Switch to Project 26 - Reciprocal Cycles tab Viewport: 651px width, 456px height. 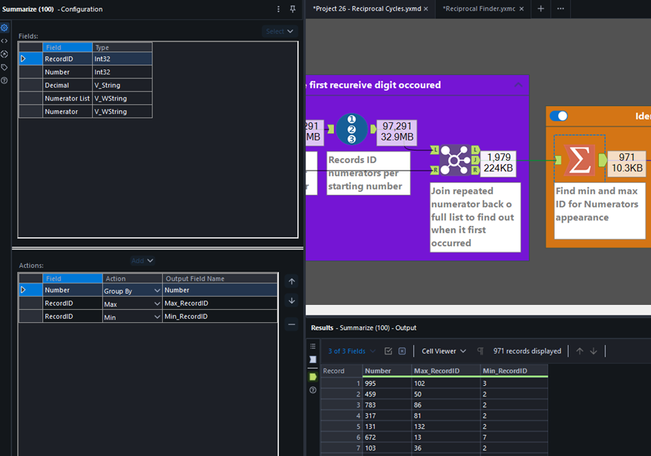364,8
